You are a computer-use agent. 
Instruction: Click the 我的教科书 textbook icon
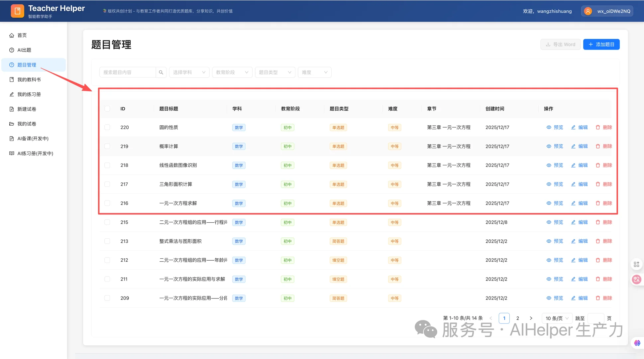click(x=11, y=79)
